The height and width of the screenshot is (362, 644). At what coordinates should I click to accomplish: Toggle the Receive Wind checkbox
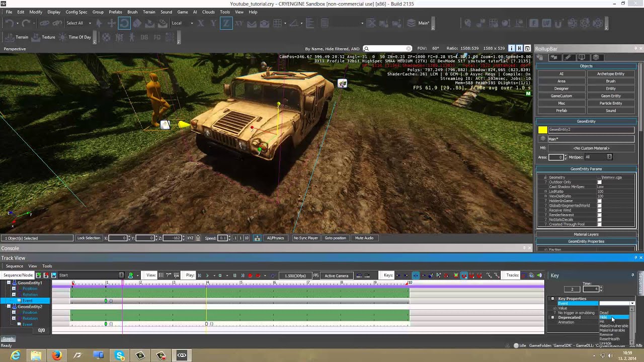[599, 210]
